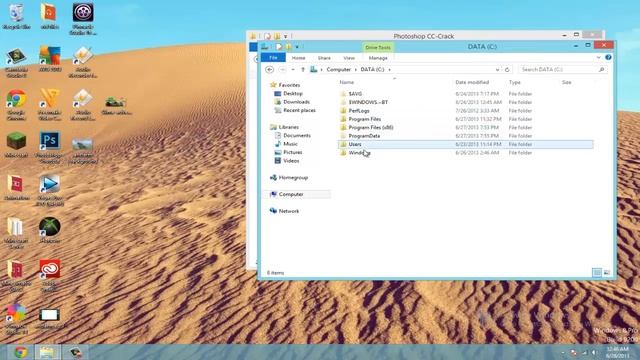This screenshot has width=640, height=360.
Task: Select the ProgramData folder
Action: click(x=364, y=136)
